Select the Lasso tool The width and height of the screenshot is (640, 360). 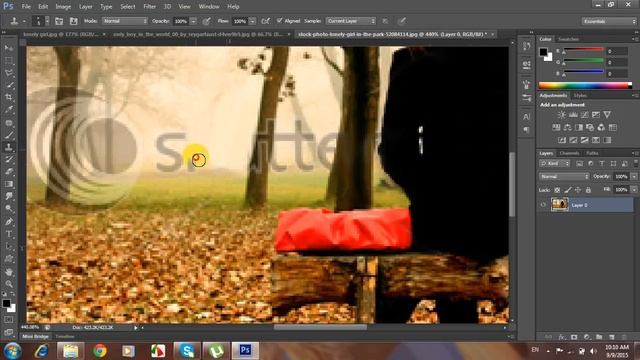9,73
